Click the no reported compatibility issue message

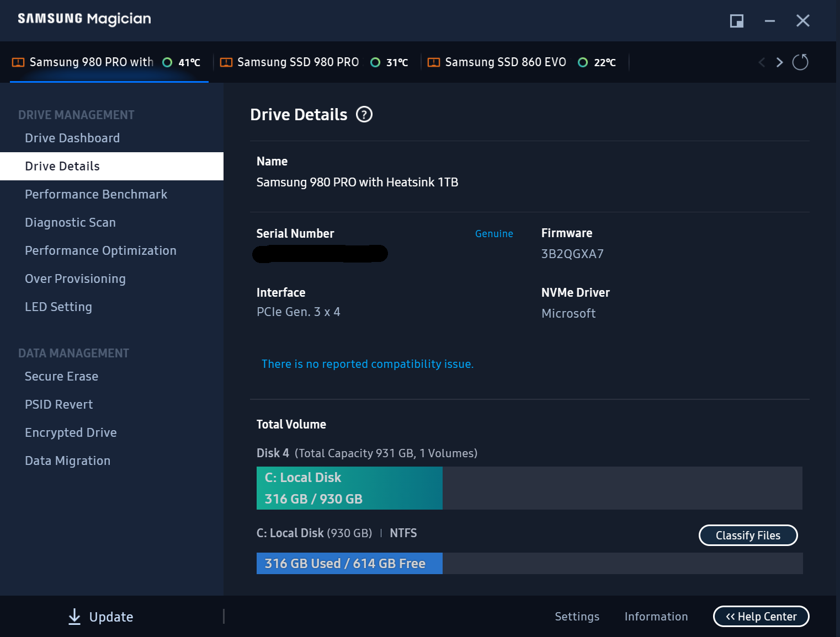pyautogui.click(x=368, y=364)
